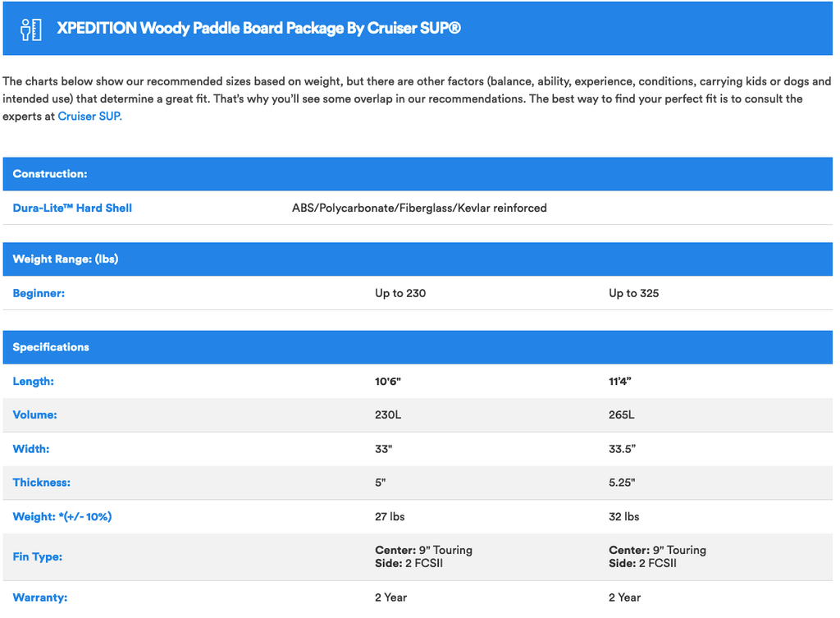
Task: Click the Length row label
Action: (33, 382)
